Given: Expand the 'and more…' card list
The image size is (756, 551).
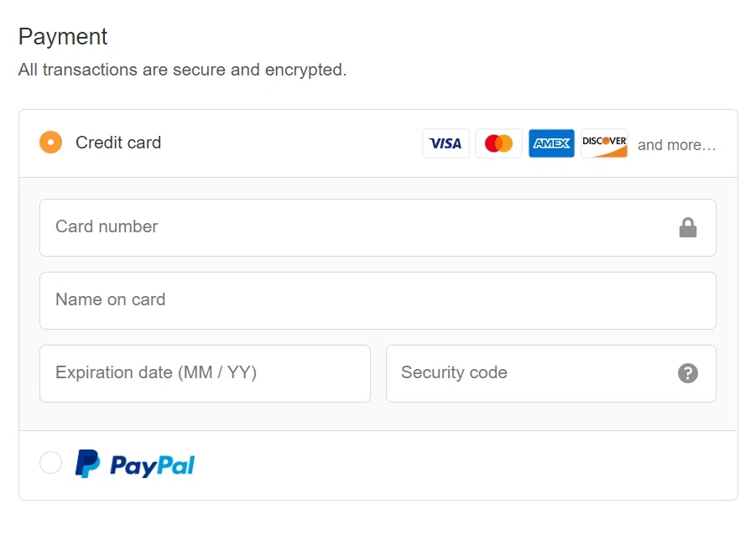Looking at the screenshot, I should tap(676, 144).
